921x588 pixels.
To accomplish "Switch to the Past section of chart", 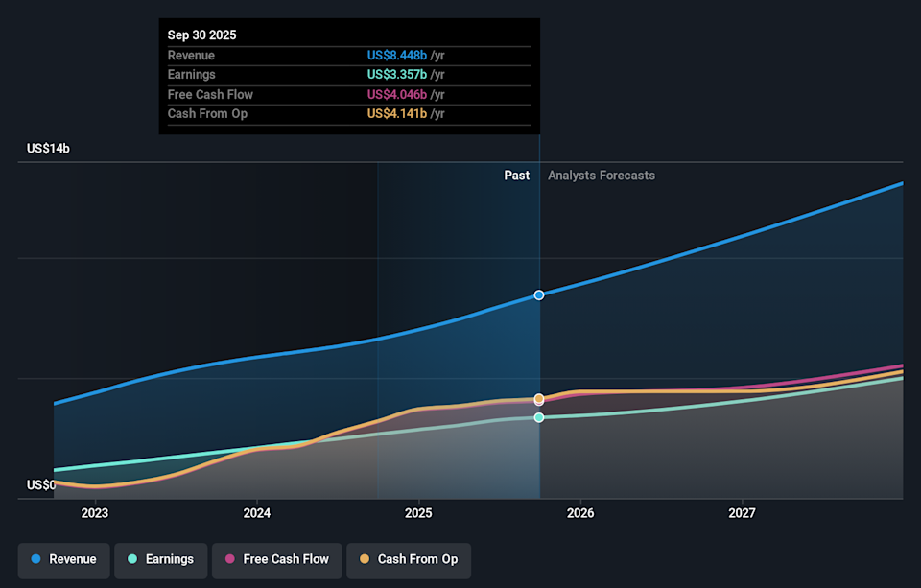I will (516, 175).
